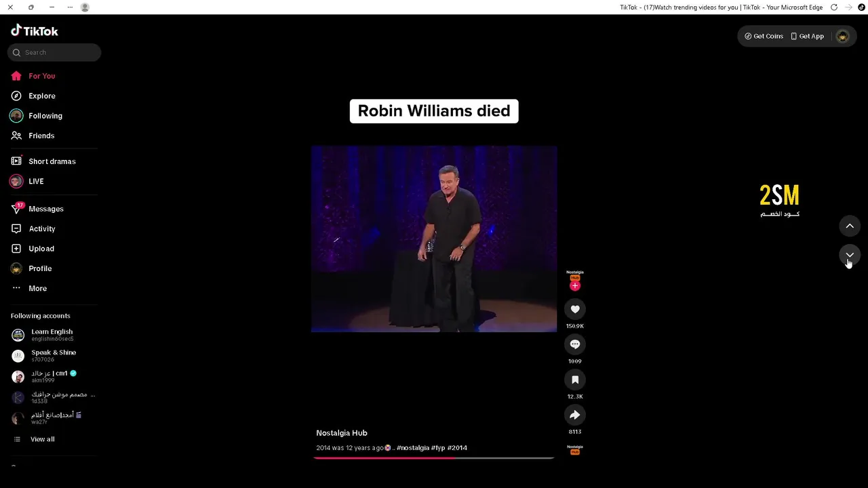Image resolution: width=868 pixels, height=488 pixels.
Task: Bookmark the video to favorites
Action: [x=575, y=380]
